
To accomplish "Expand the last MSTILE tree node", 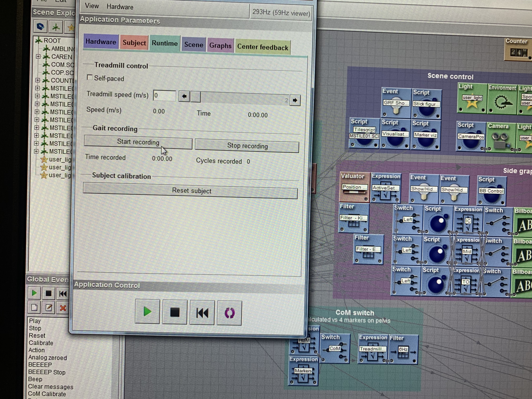I will [x=36, y=151].
